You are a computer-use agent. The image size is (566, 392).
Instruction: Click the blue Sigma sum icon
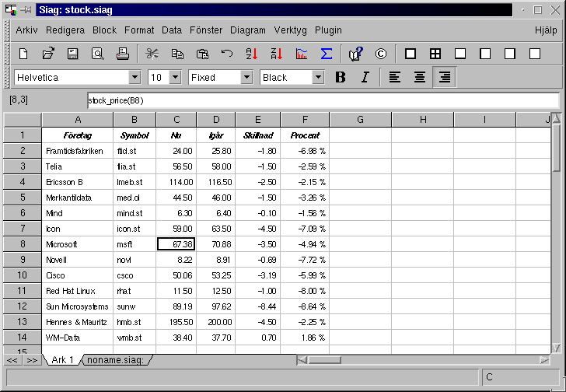(327, 54)
